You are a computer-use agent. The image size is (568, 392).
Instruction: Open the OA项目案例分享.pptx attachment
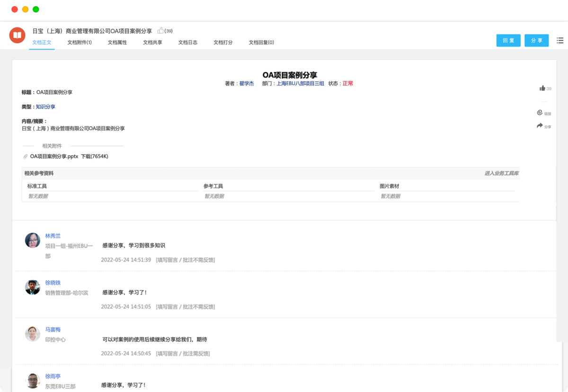(54, 157)
